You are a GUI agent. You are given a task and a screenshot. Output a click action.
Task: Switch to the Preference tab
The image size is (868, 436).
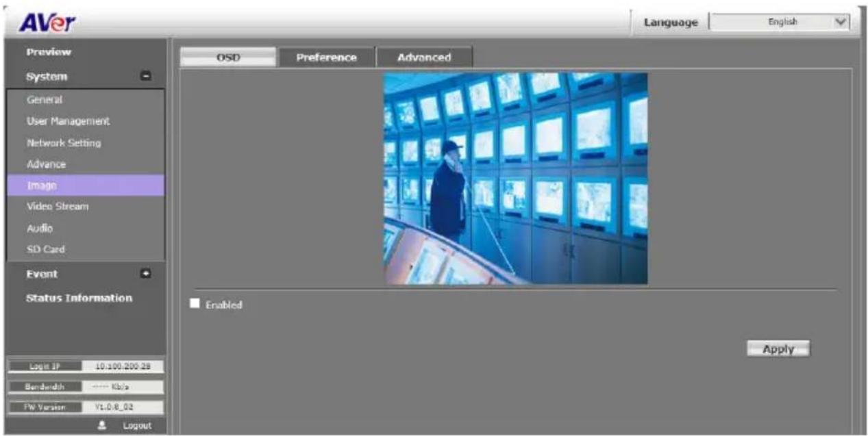coord(326,57)
